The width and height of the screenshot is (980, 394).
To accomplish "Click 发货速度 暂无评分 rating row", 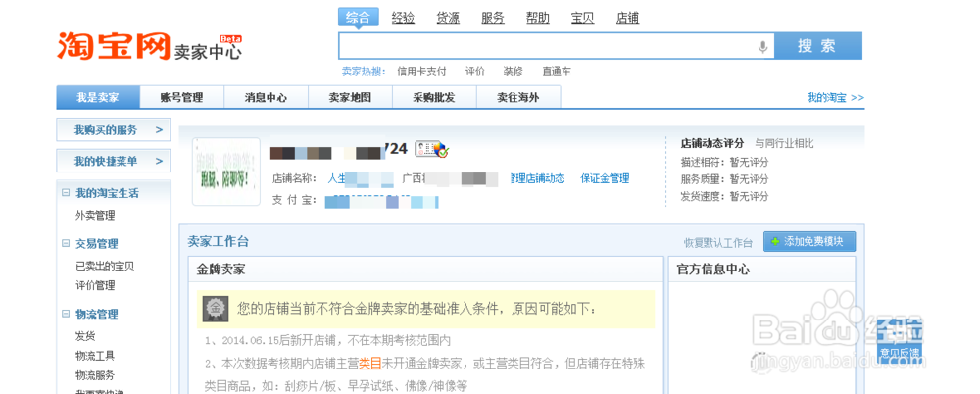I will [x=724, y=196].
